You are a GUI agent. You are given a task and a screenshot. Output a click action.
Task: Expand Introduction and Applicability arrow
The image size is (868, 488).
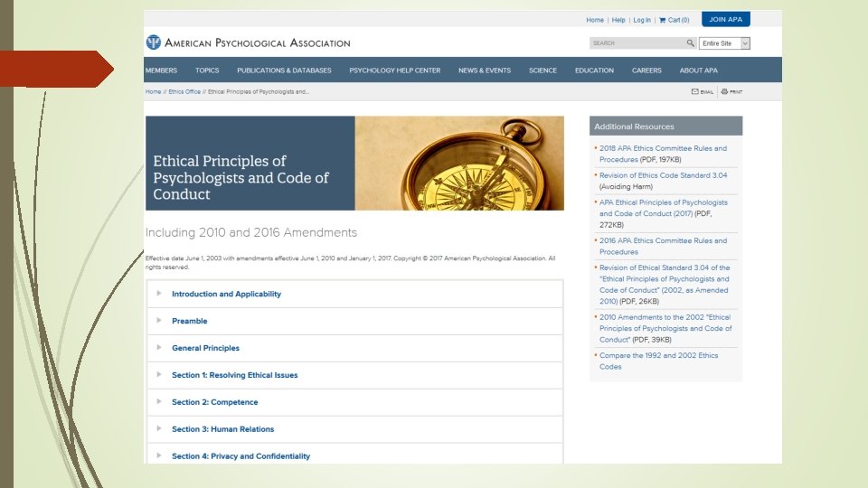[x=159, y=293]
